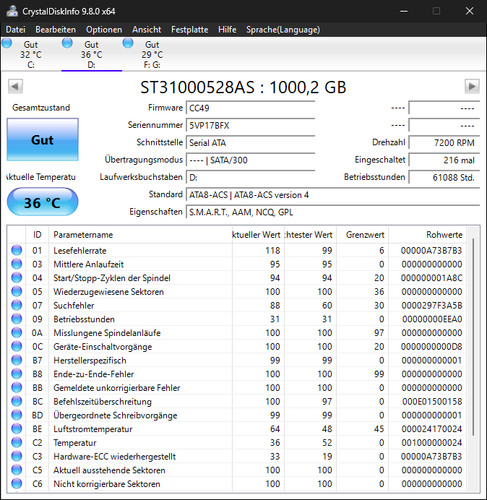487x500 pixels.
Task: Click status icon for B7 Herstellerspezifisch
Action: pos(17,360)
